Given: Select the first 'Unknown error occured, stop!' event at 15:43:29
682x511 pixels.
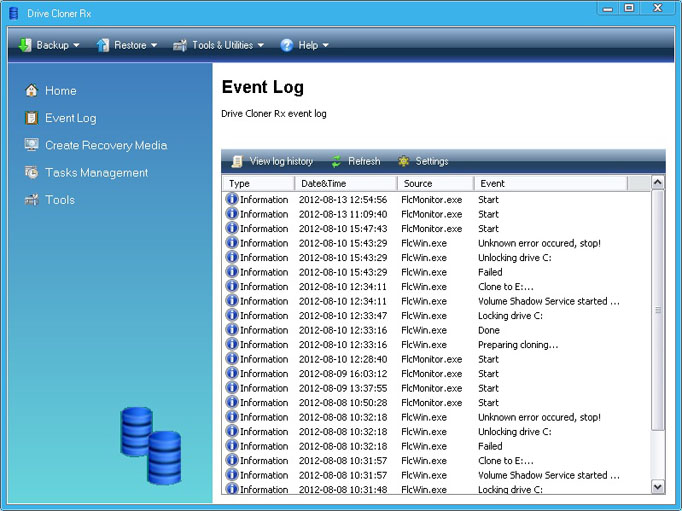Looking at the screenshot, I should 539,243.
